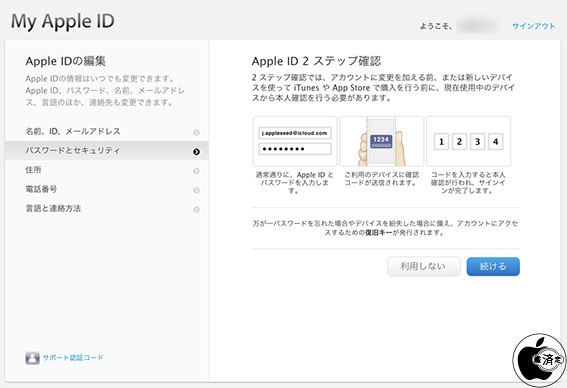Click the ようこそ welcome text
The image size is (567, 388).
coord(436,26)
